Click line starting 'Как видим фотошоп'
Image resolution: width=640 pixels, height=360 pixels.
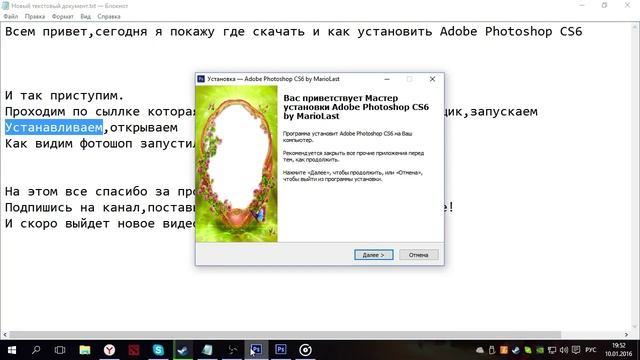[x=100, y=144]
